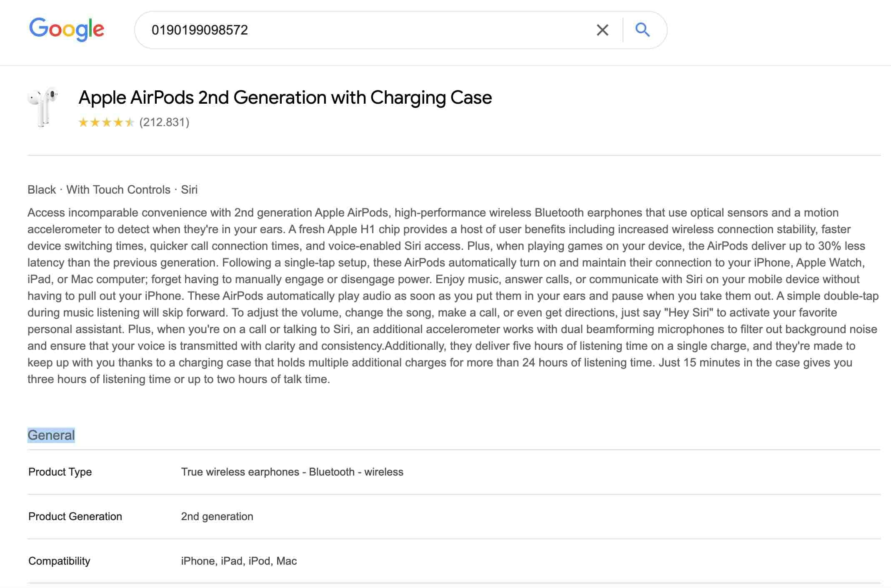
Task: Focus the search field containing 0190199098572
Action: [x=367, y=30]
